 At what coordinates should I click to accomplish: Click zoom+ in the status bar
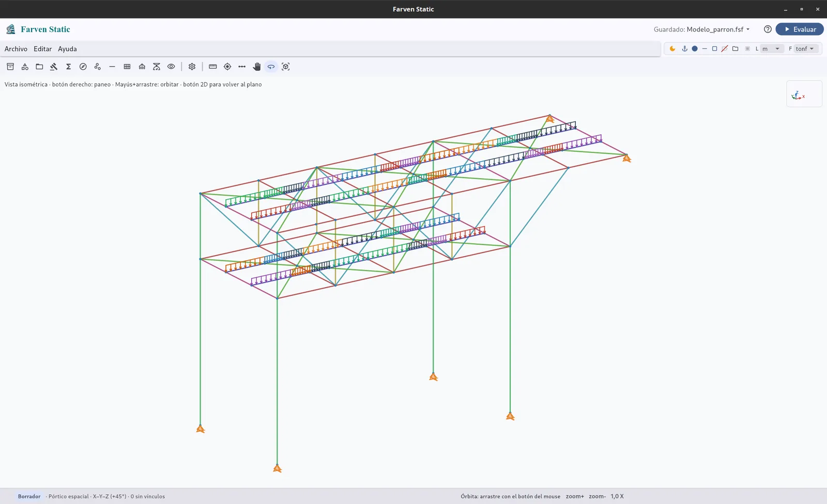click(x=575, y=496)
